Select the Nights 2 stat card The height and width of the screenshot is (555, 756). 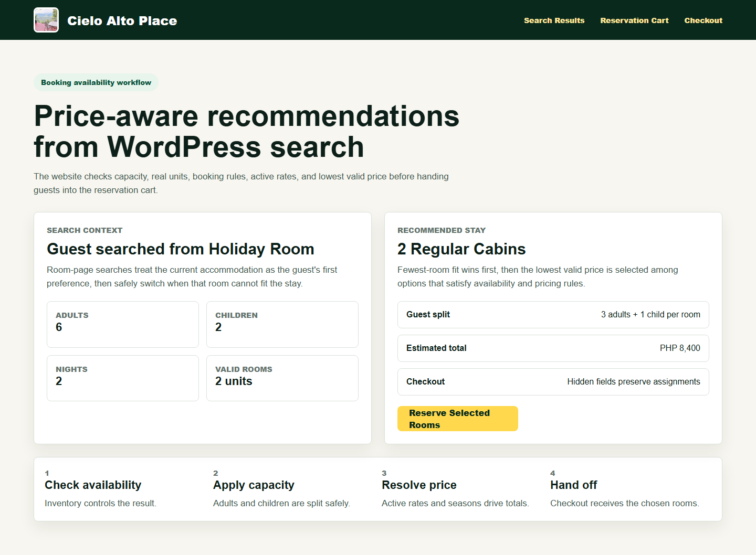[123, 378]
